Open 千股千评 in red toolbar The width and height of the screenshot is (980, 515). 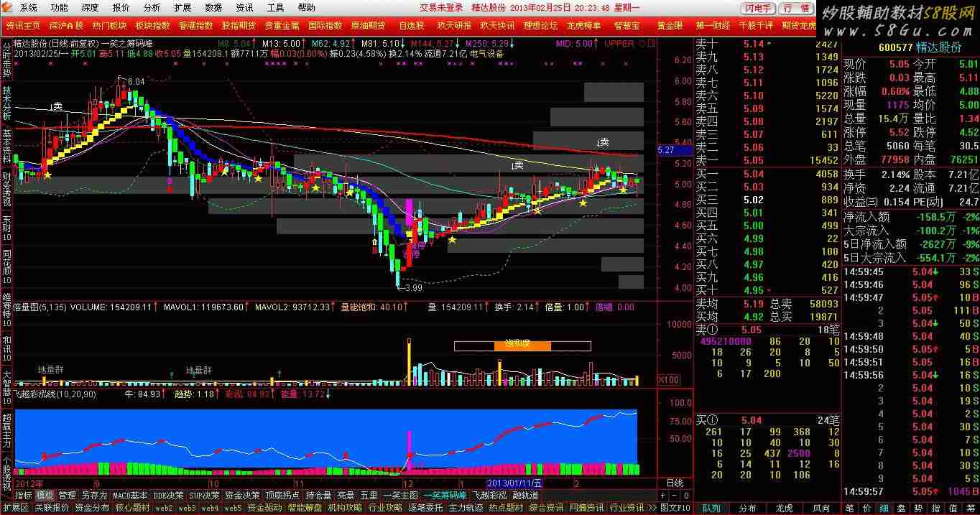756,25
